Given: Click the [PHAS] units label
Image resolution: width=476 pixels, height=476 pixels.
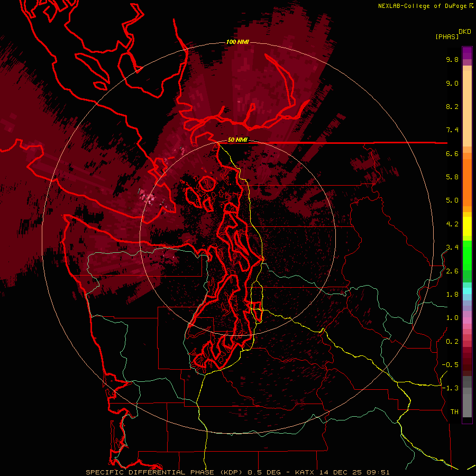Looking at the screenshot, I should (x=447, y=36).
